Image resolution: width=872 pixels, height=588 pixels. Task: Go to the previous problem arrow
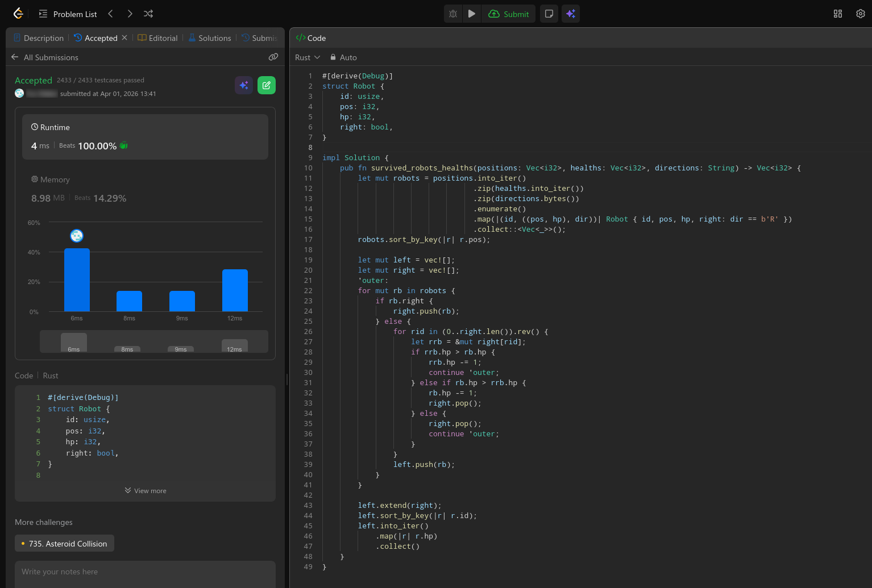[x=111, y=14]
